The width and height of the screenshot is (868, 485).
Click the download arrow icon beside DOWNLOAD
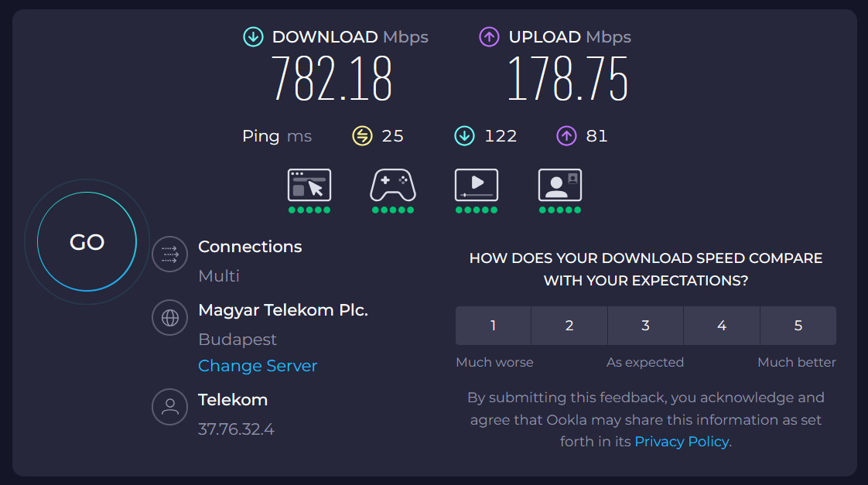point(253,37)
